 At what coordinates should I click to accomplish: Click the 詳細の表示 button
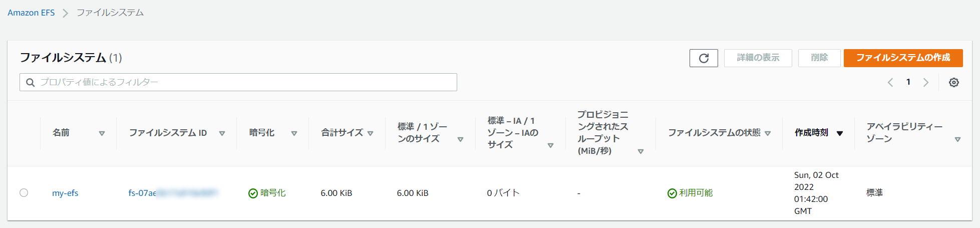tap(758, 58)
